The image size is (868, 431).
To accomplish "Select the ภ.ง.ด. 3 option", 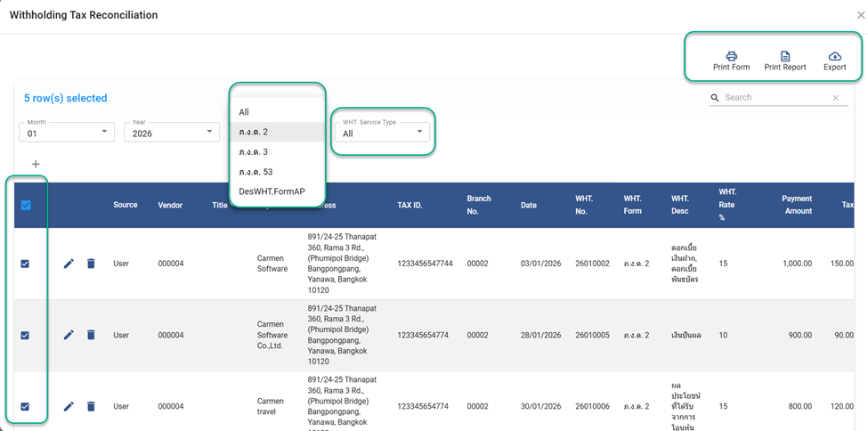I will click(x=254, y=151).
